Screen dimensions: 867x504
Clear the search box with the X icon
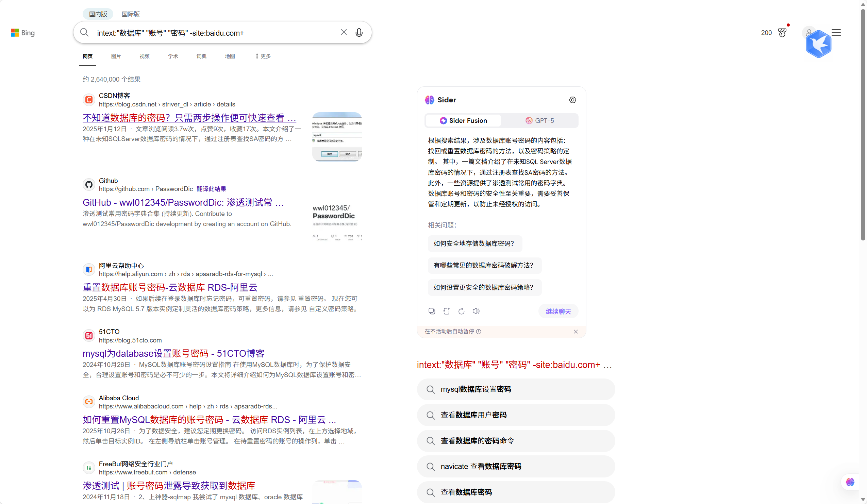click(343, 32)
